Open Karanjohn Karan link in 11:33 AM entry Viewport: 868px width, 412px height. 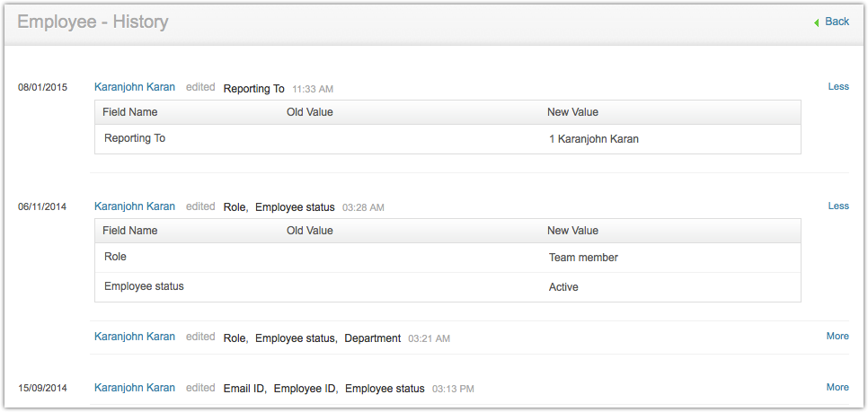[135, 88]
